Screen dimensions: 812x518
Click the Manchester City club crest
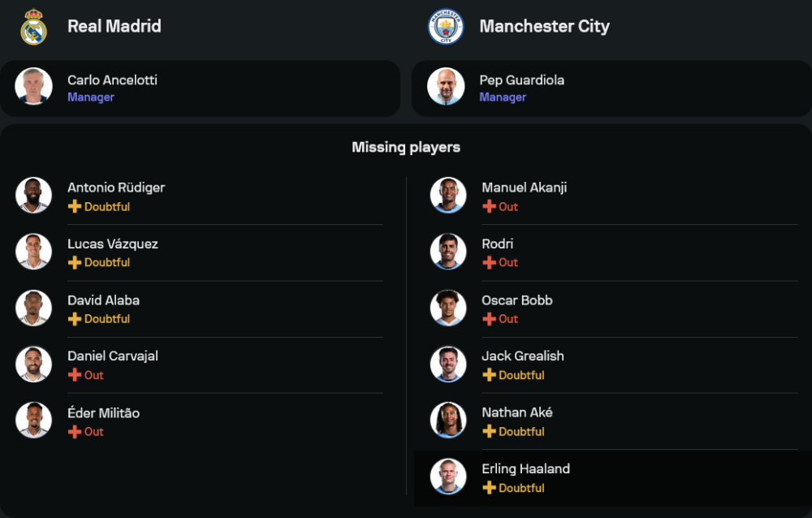446,27
